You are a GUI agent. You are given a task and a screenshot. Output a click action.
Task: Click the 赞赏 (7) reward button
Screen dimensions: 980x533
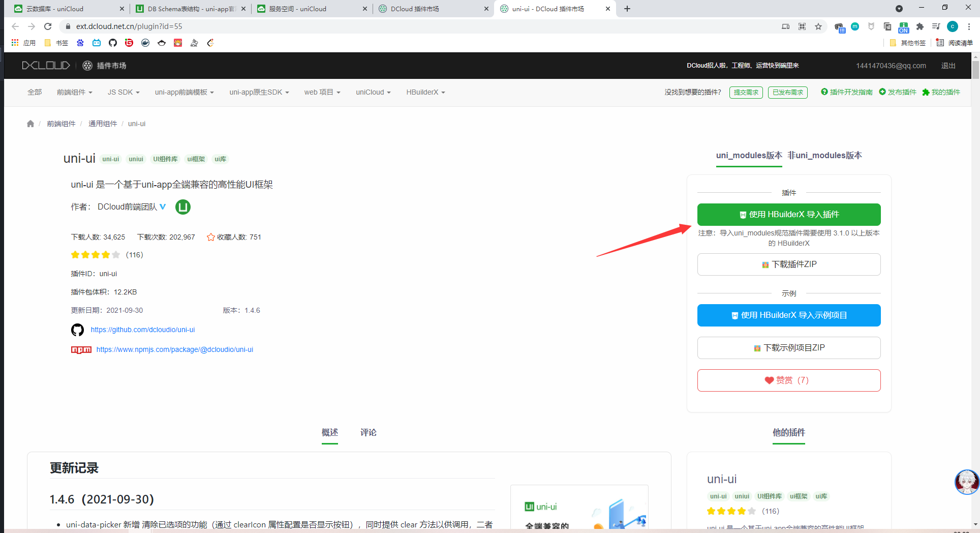pyautogui.click(x=788, y=380)
